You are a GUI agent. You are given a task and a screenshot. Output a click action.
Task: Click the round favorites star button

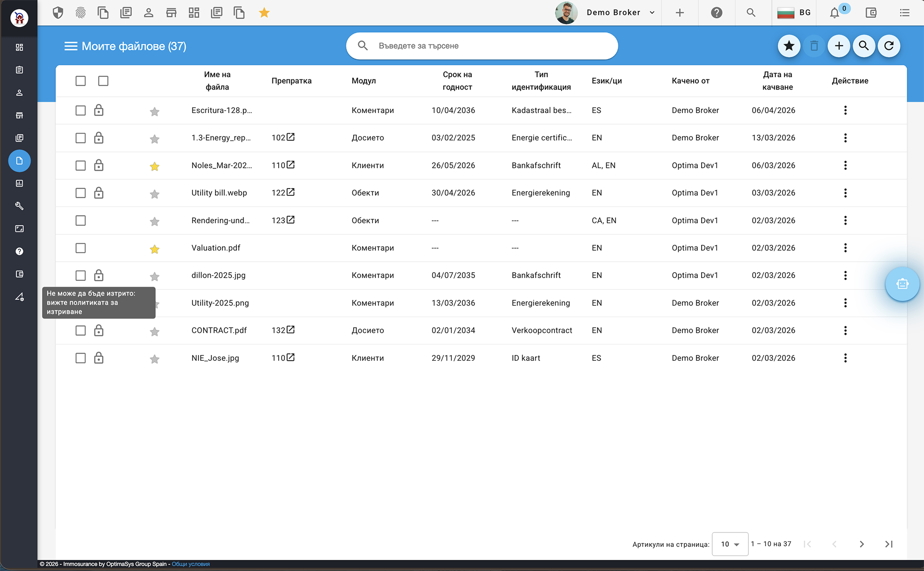tap(789, 46)
